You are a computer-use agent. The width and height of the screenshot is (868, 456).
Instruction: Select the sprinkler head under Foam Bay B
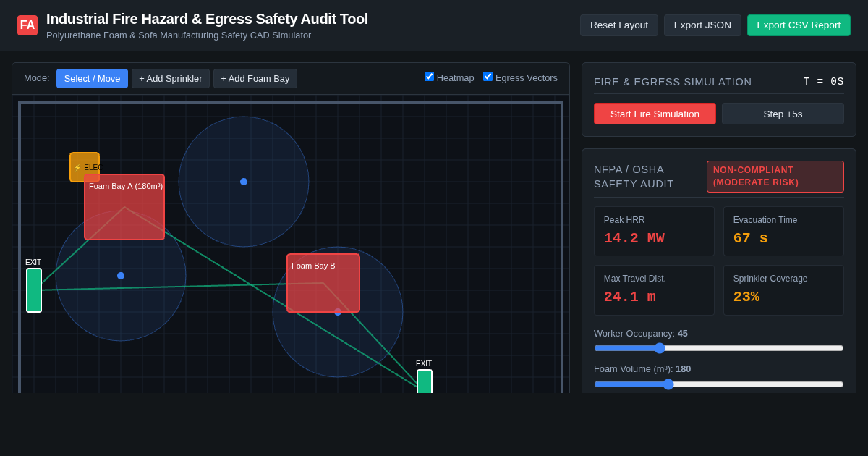click(x=338, y=312)
